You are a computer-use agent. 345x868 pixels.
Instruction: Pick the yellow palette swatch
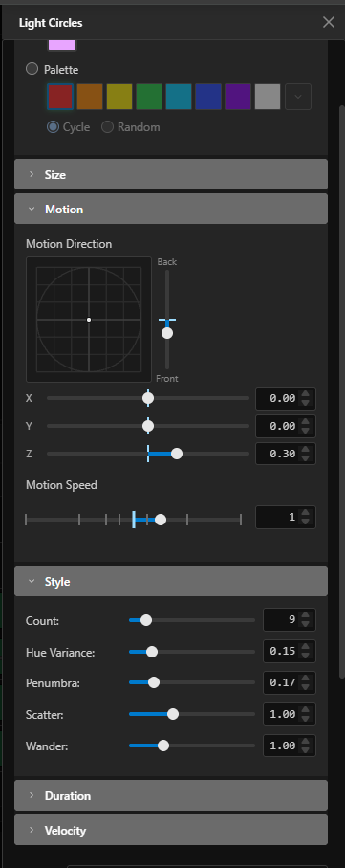click(x=119, y=97)
